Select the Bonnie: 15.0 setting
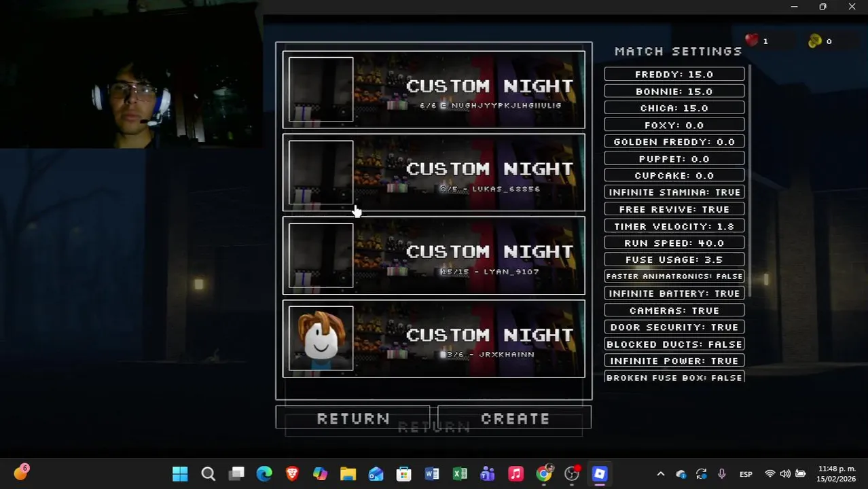868x489 pixels. 674,91
